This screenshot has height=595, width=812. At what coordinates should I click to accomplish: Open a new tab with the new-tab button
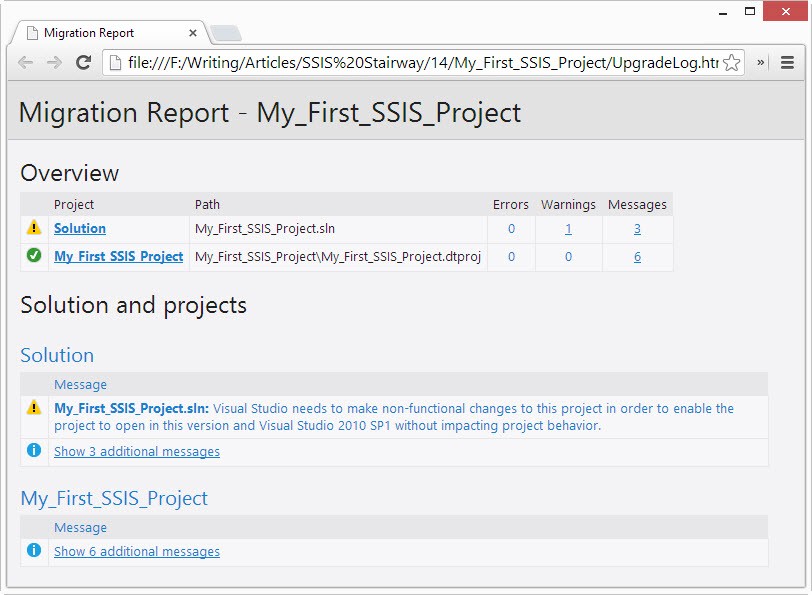click(x=227, y=34)
